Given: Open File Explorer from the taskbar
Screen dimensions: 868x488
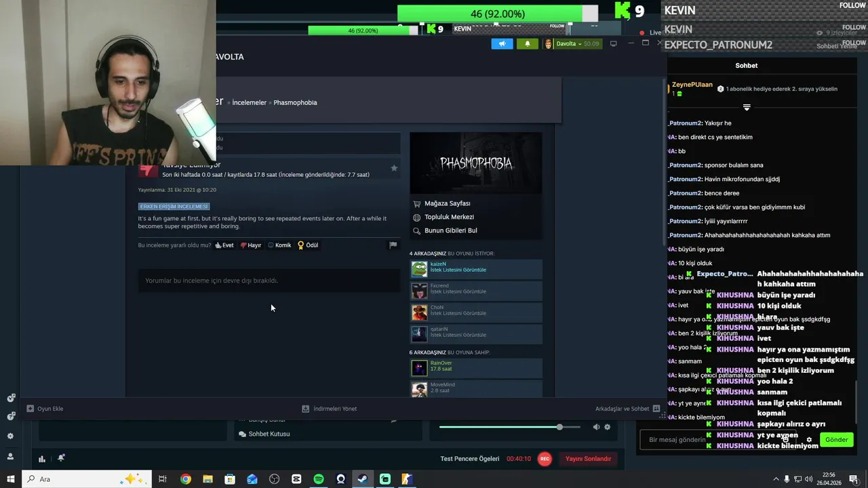Looking at the screenshot, I should (x=208, y=479).
